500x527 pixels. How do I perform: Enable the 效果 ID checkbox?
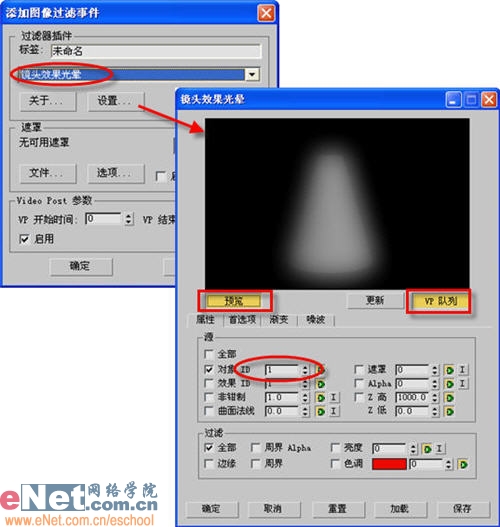click(209, 383)
